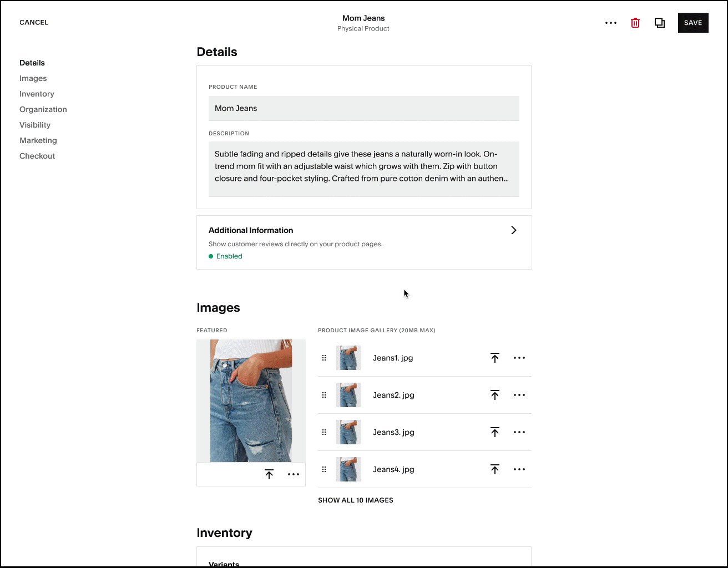The width and height of the screenshot is (728, 568).
Task: Move Jeans4. jpg to top arrow
Action: pos(495,469)
